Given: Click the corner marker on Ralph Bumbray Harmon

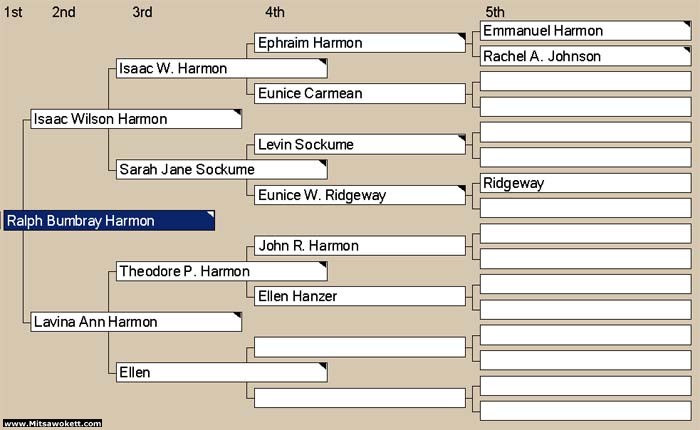Looking at the screenshot, I should (x=210, y=214).
